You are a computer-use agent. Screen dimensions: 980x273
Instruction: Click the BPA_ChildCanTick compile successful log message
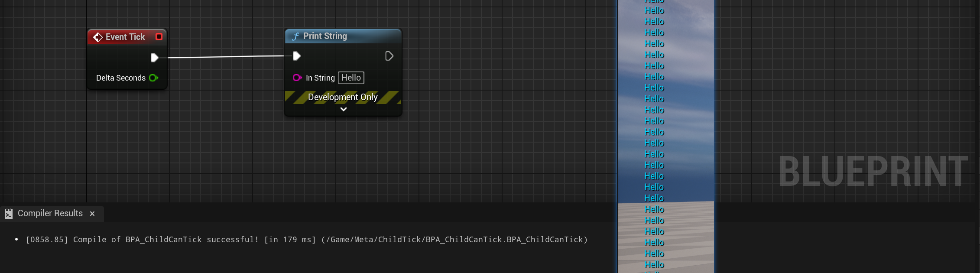click(x=306, y=240)
